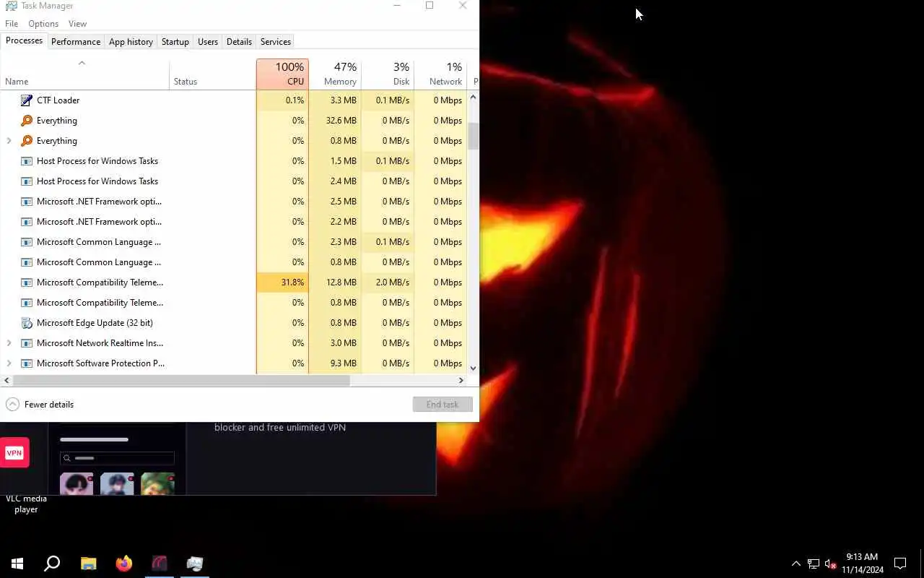The image size is (924, 578).
Task: Expand the Microsoft Software Protection Platform group
Action: pyautogui.click(x=9, y=363)
